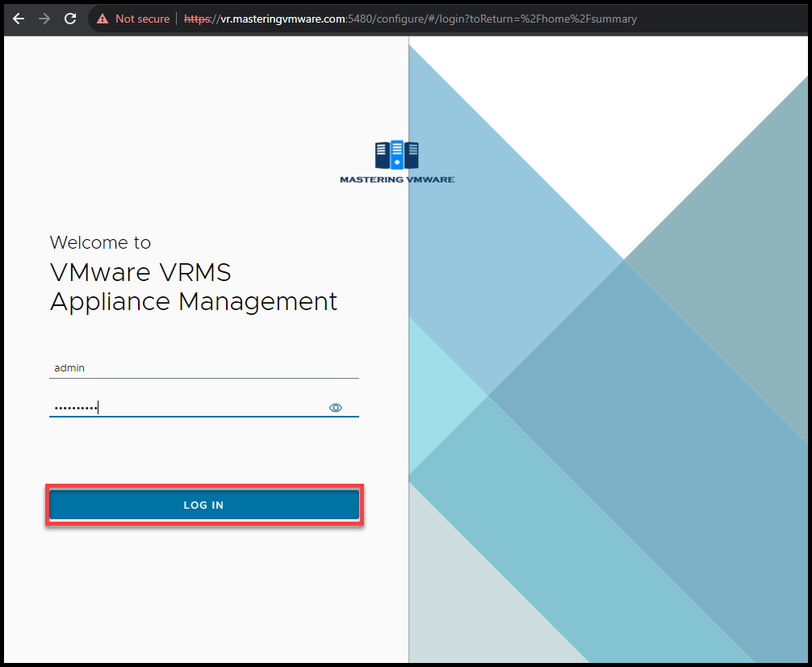Show password using the eye icon
The width and height of the screenshot is (812, 667).
pyautogui.click(x=336, y=408)
